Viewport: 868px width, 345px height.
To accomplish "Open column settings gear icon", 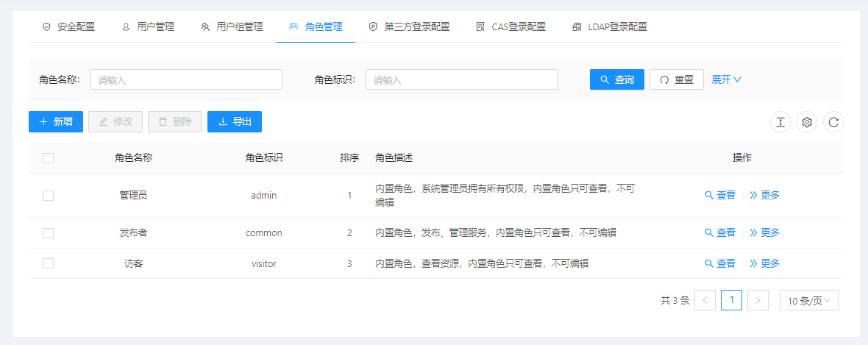I will [807, 122].
